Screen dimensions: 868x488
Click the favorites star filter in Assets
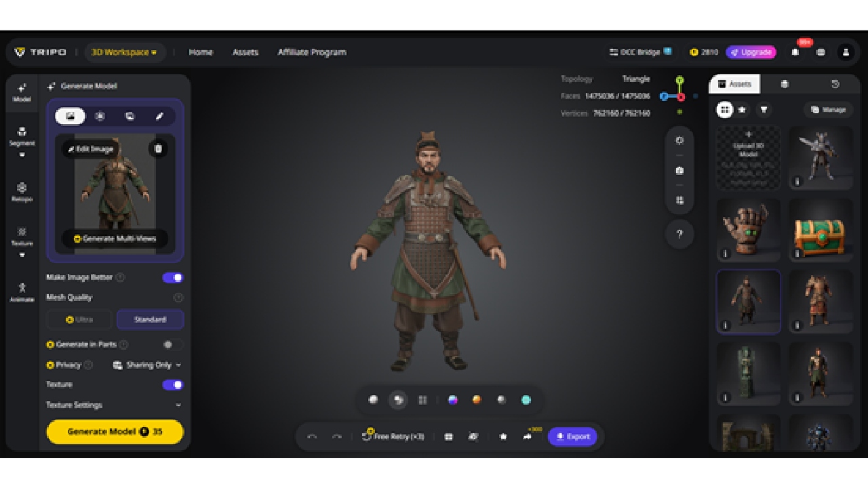[743, 110]
